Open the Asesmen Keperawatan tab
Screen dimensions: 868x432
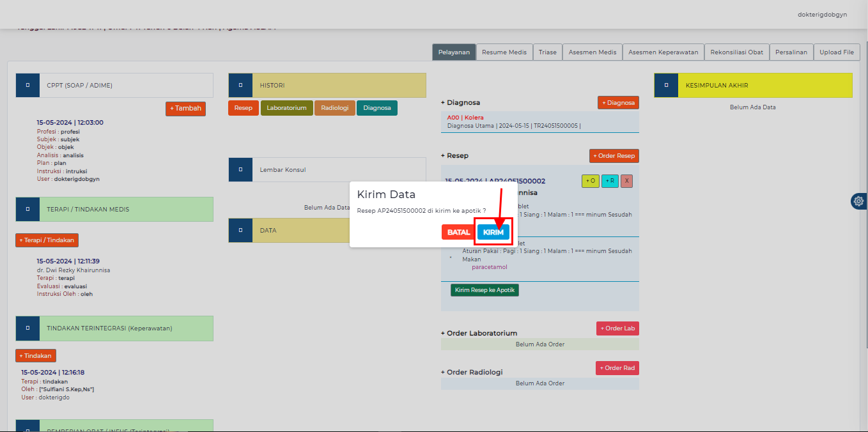tap(663, 52)
